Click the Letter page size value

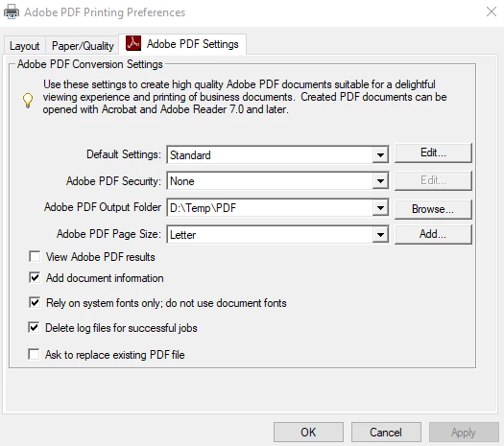183,235
